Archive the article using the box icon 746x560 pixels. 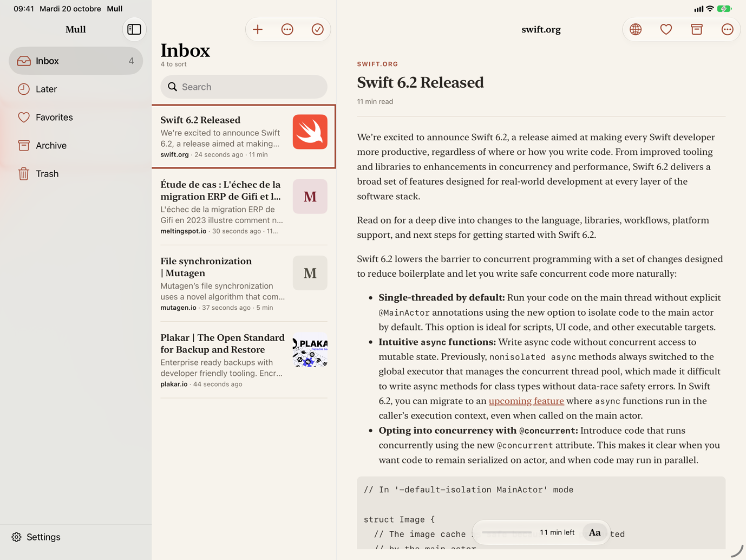click(x=697, y=29)
